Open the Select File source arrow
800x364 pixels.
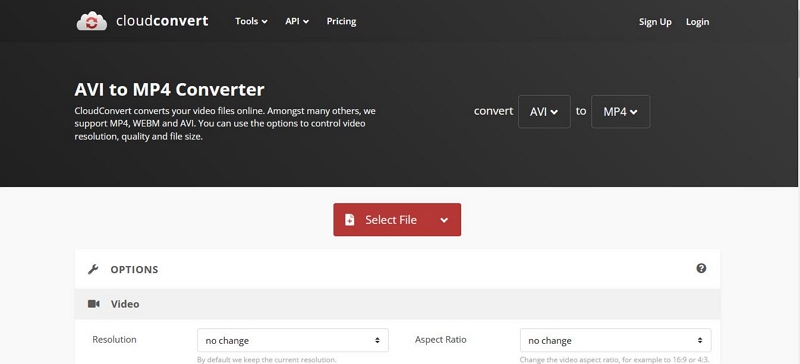444,220
